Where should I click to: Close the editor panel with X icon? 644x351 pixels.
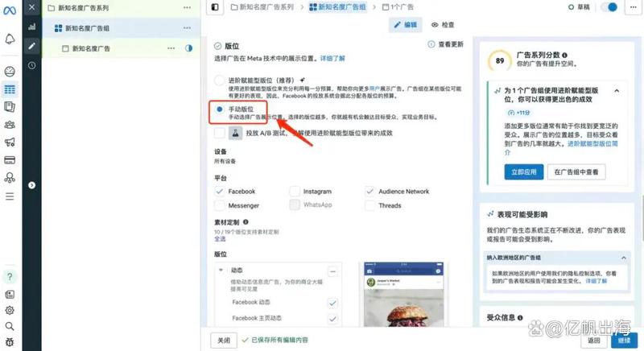(31, 7)
